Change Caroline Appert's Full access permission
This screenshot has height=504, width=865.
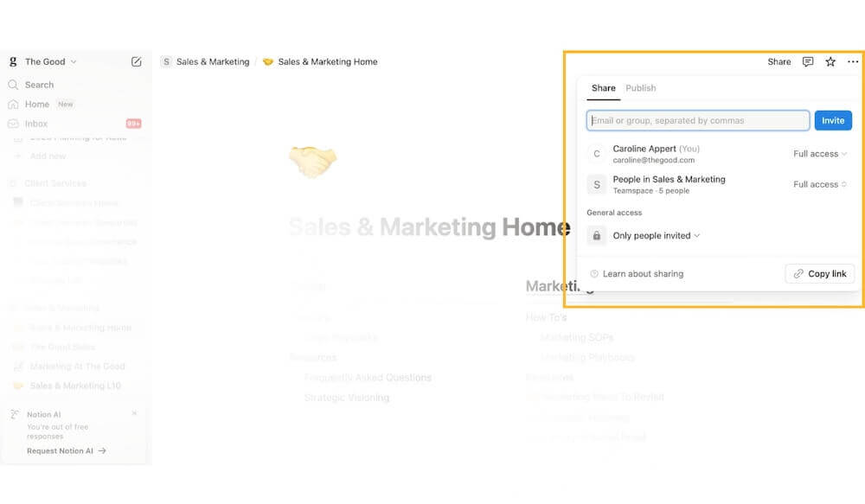(x=820, y=154)
